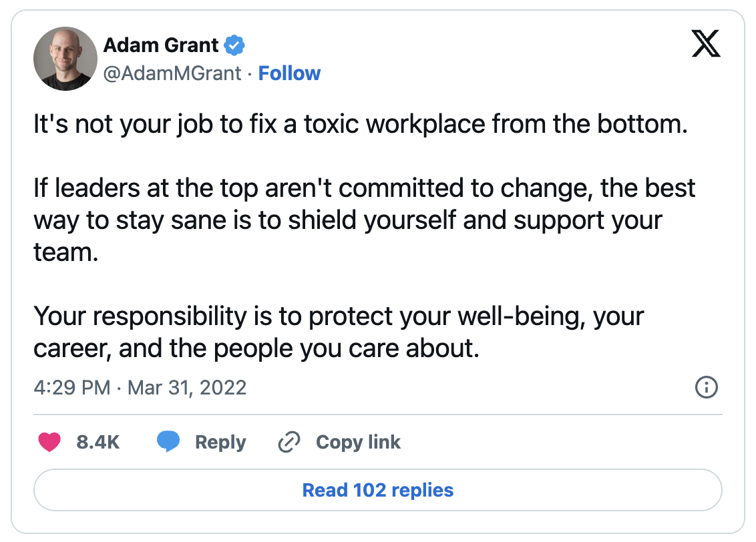Viewport: 756px width, 542px height.
Task: Click the paragraph about leaders at top
Action: point(365,220)
